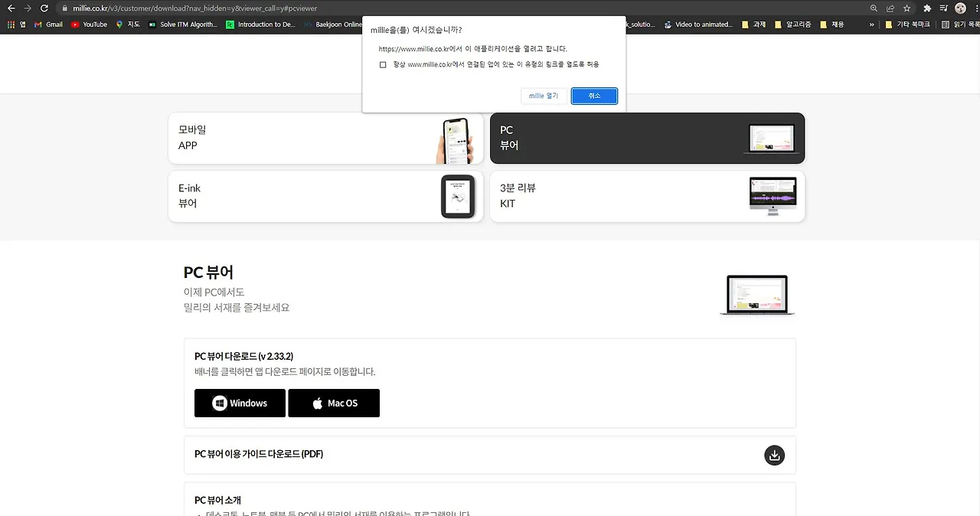This screenshot has width=980, height=516.
Task: Check the always allow millie.co.kr links checkbox
Action: click(x=383, y=65)
